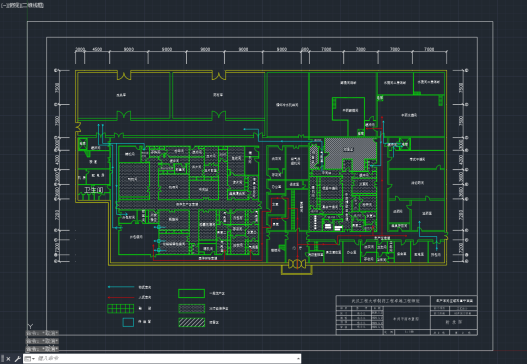Select the 卫生间 room label text
The image size is (527, 364).
94,190
